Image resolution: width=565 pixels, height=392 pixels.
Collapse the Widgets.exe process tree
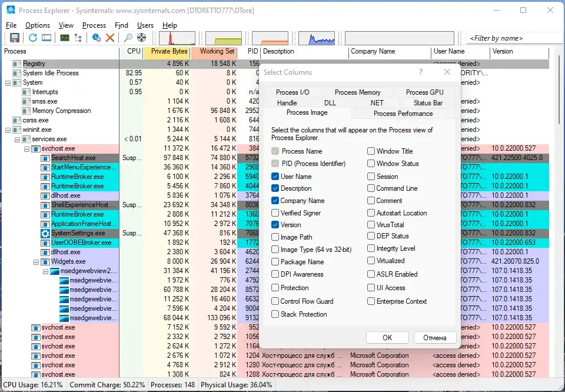[x=36, y=262]
